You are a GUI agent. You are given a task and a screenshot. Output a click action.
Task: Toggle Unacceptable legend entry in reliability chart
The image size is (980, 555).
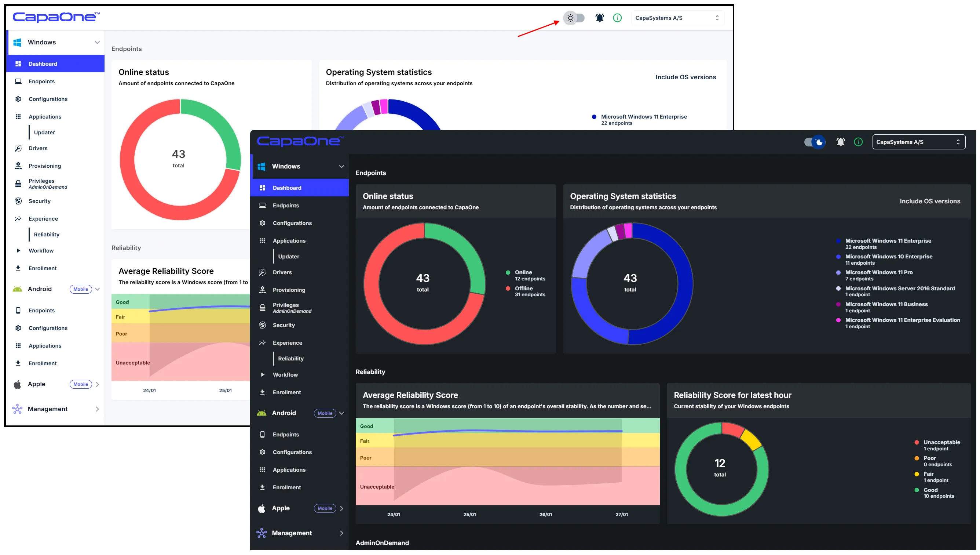click(x=937, y=445)
